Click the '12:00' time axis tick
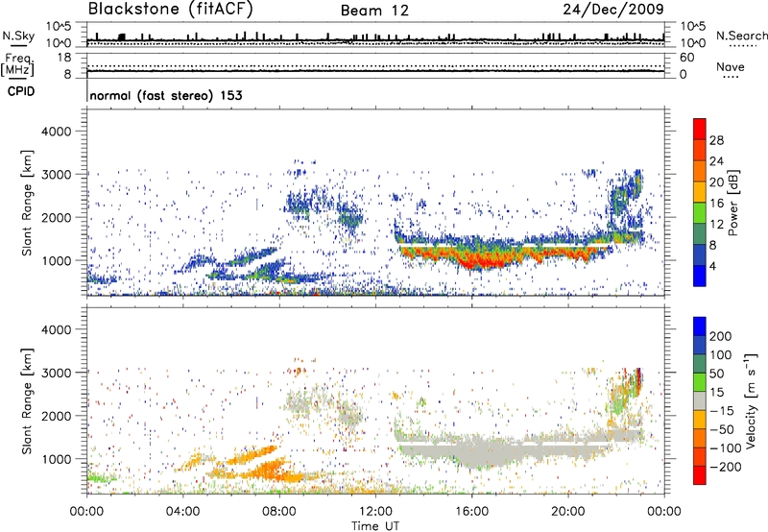Screen dimensions: 768x532 pyautogui.click(x=375, y=512)
